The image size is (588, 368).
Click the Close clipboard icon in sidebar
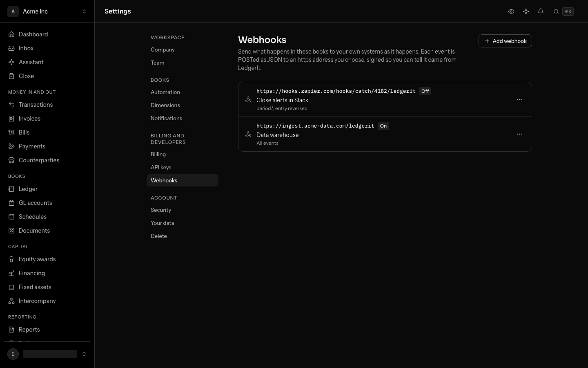(11, 76)
